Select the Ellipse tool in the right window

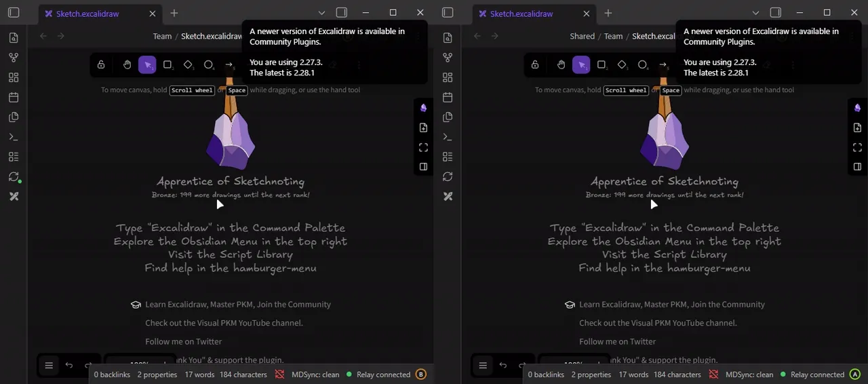[x=642, y=64]
